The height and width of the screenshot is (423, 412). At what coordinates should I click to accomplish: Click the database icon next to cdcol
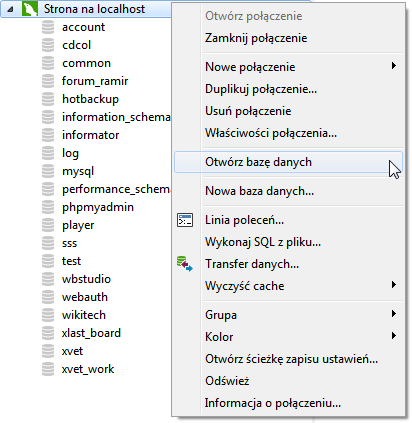tap(48, 45)
